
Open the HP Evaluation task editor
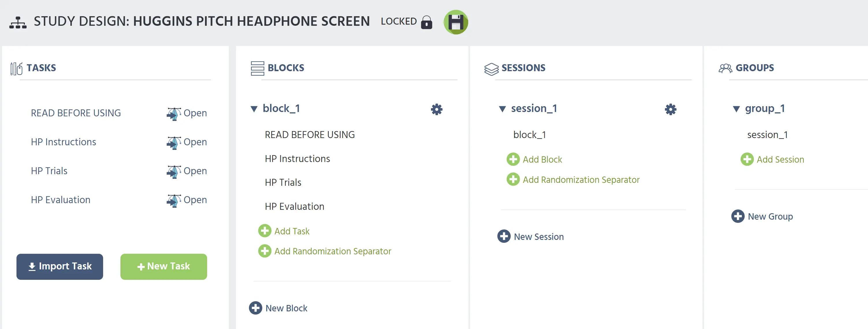(187, 200)
